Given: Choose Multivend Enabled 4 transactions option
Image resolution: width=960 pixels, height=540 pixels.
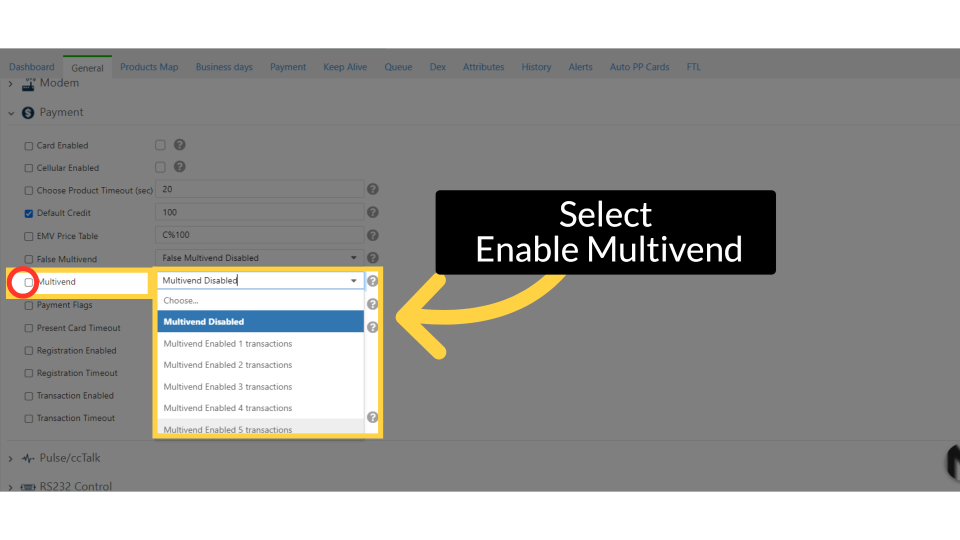Looking at the screenshot, I should tap(228, 408).
